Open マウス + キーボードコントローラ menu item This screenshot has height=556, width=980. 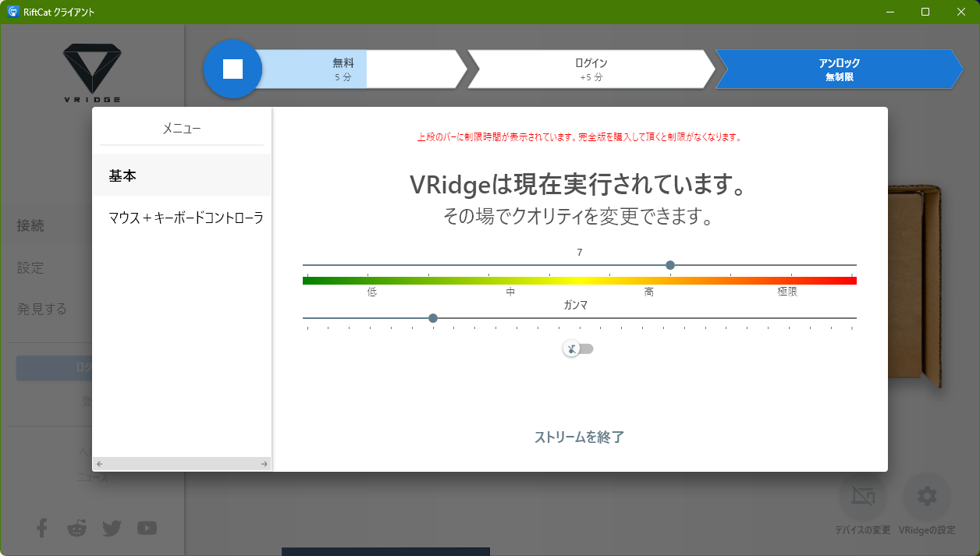[182, 218]
